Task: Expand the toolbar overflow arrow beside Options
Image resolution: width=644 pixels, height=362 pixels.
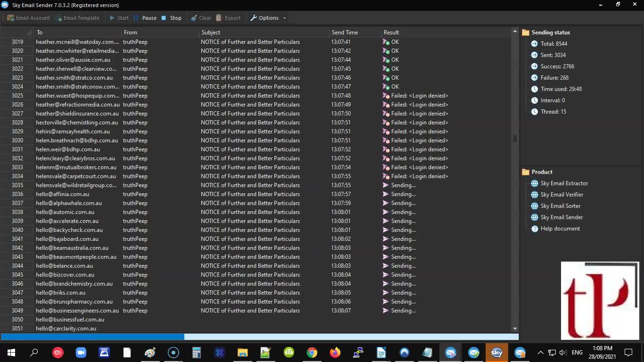Action: click(284, 18)
